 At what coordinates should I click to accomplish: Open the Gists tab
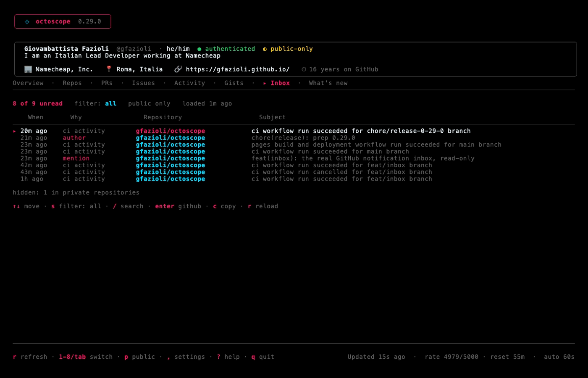click(x=234, y=83)
